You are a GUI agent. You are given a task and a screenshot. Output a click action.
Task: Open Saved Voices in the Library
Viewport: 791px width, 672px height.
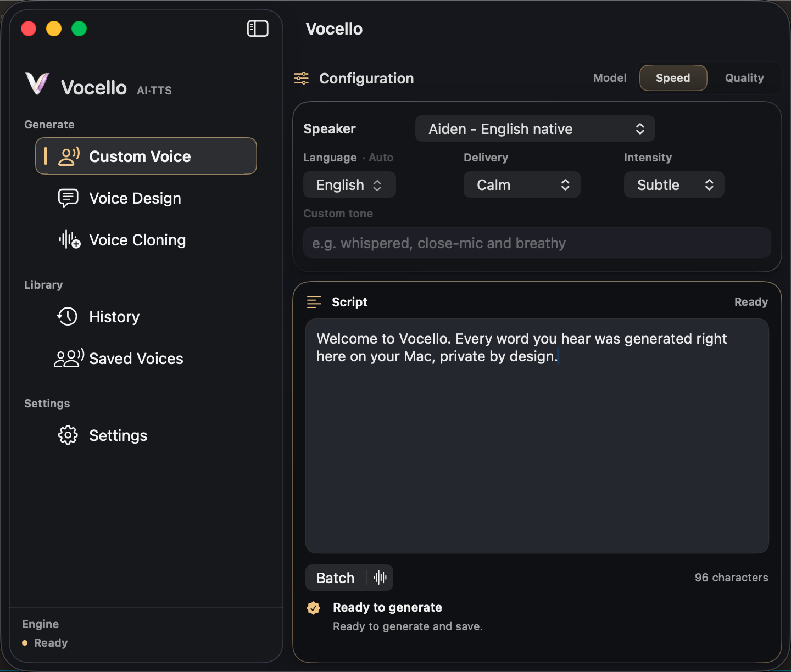tap(146, 359)
